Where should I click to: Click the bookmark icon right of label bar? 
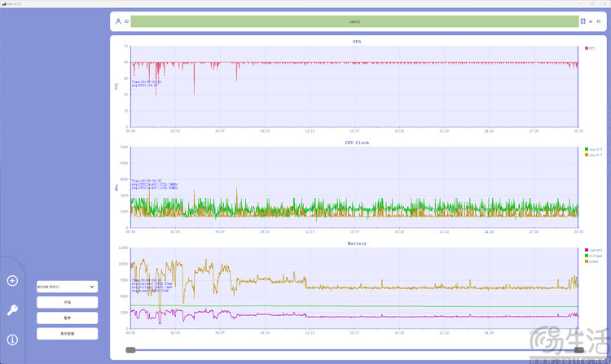[x=583, y=21]
